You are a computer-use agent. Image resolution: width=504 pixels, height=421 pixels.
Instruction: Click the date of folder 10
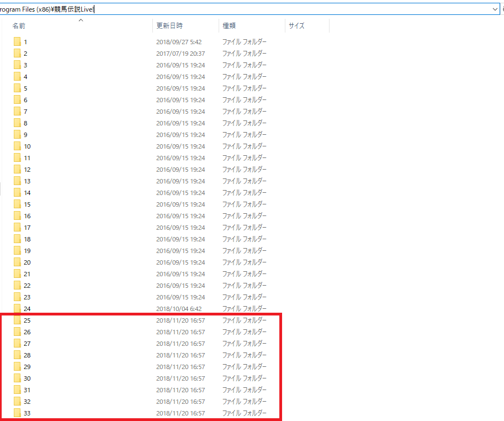tap(181, 146)
